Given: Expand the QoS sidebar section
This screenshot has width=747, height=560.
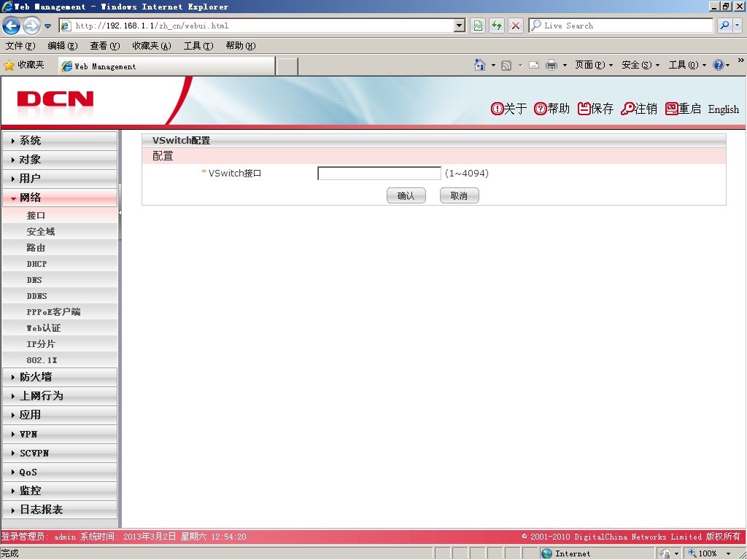Looking at the screenshot, I should pyautogui.click(x=60, y=472).
